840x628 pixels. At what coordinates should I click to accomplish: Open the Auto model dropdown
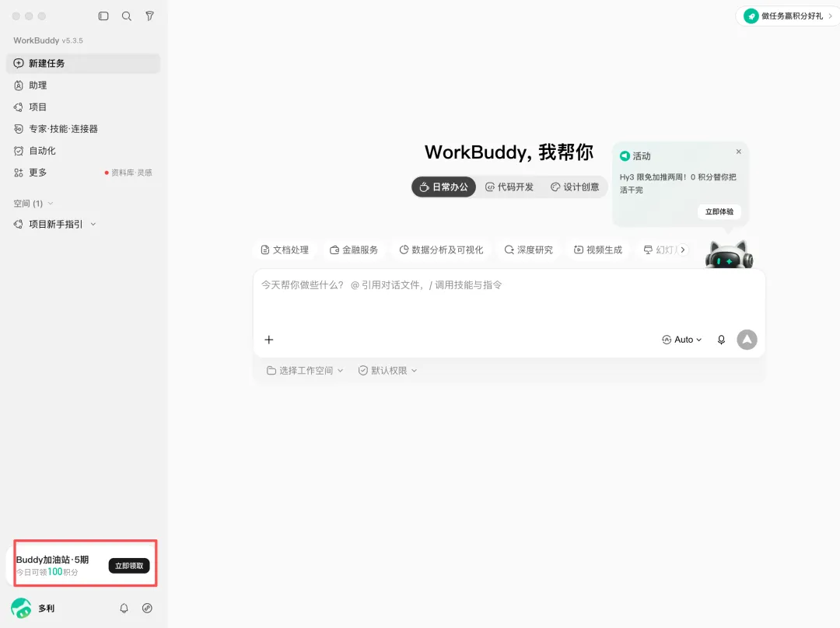click(682, 340)
